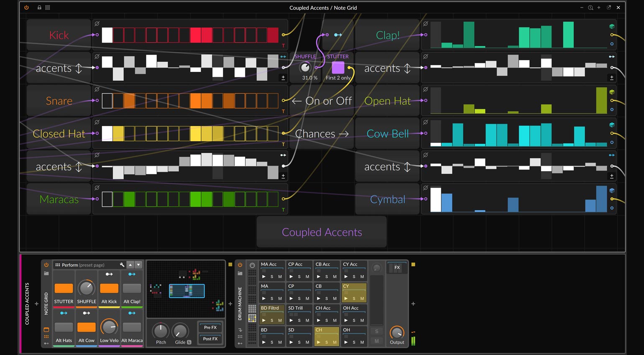Click the first white step in the Kick sequence
Viewport: 644px width, 355px height.
(107, 35)
